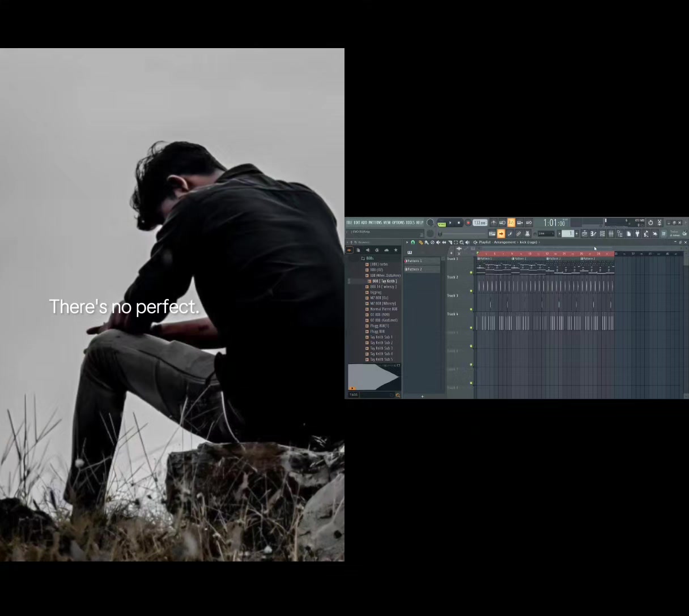Open the project info document icon
Viewport: 689px width, 616px height.
click(x=628, y=234)
